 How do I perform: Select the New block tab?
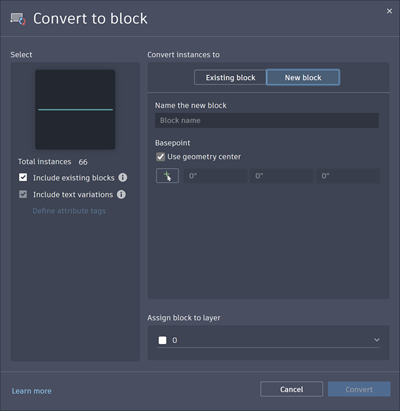point(303,77)
